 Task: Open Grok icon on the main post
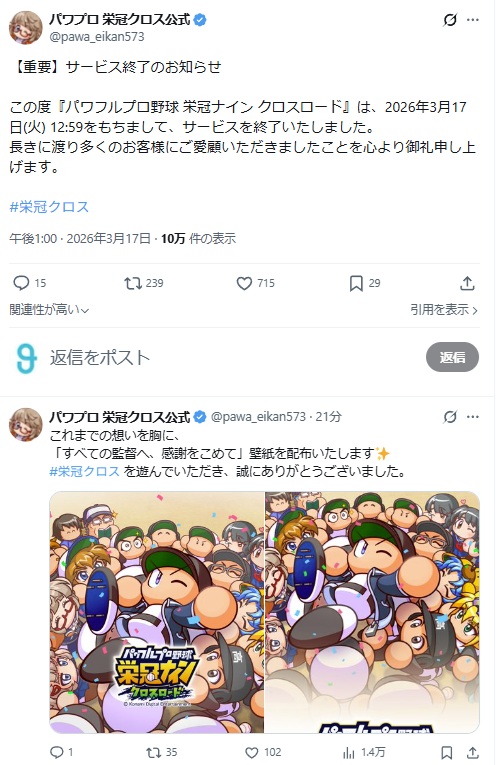[x=450, y=20]
